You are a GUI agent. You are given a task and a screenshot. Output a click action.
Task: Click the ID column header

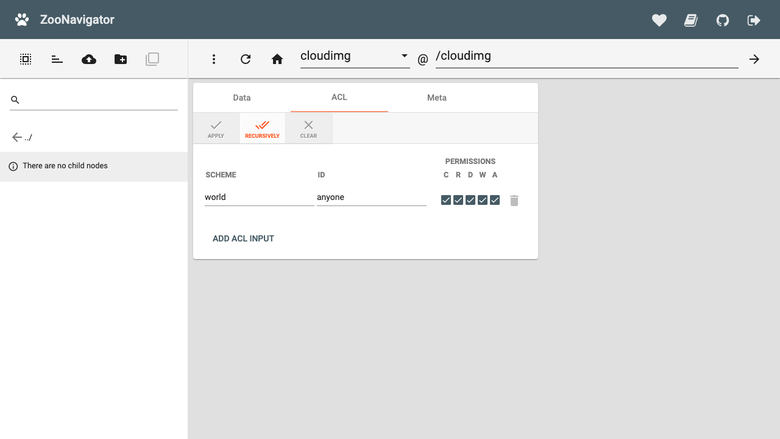(x=321, y=175)
